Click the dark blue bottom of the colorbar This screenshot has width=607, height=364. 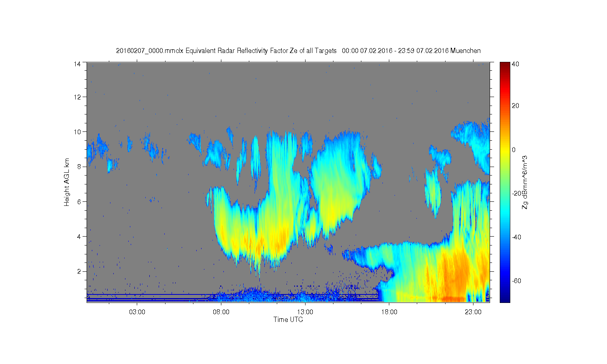[505, 298]
